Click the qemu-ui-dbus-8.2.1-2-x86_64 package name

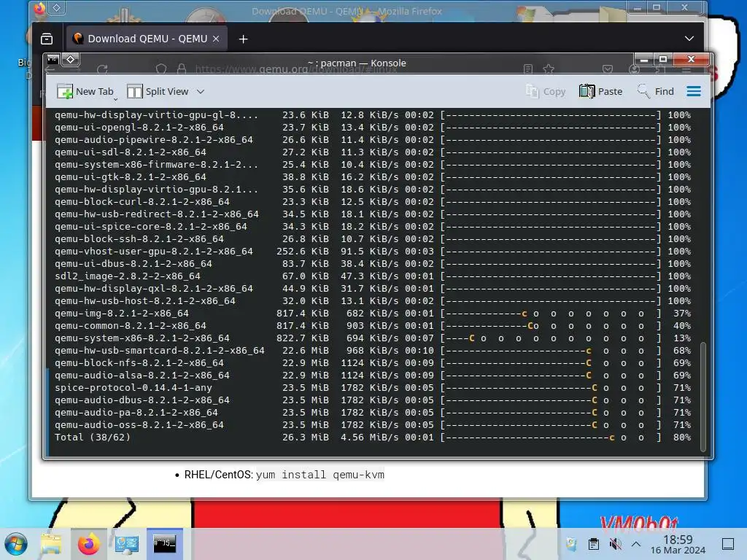(x=133, y=264)
